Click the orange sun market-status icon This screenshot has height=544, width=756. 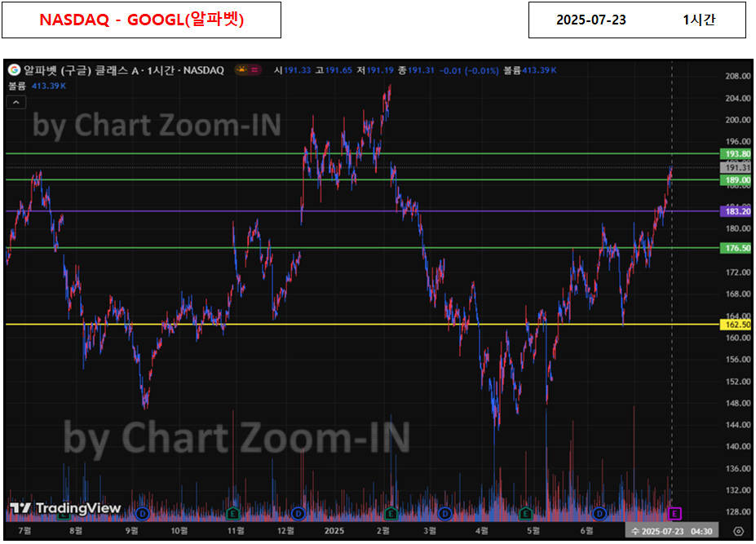pos(241,70)
